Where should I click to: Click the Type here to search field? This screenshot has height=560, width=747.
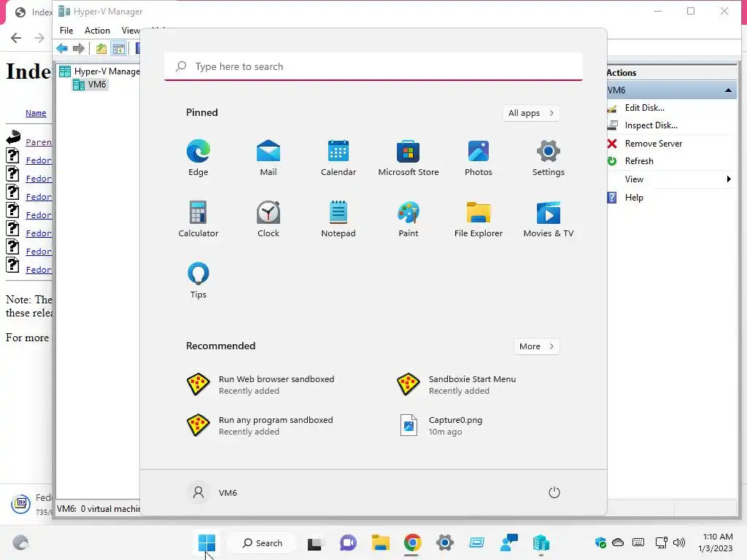[373, 66]
